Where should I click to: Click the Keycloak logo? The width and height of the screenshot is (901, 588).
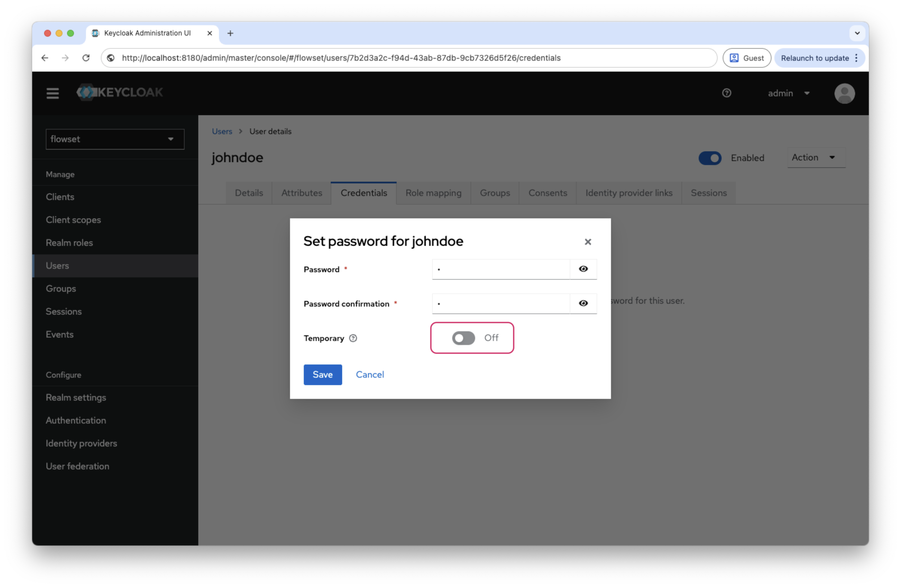tap(119, 92)
